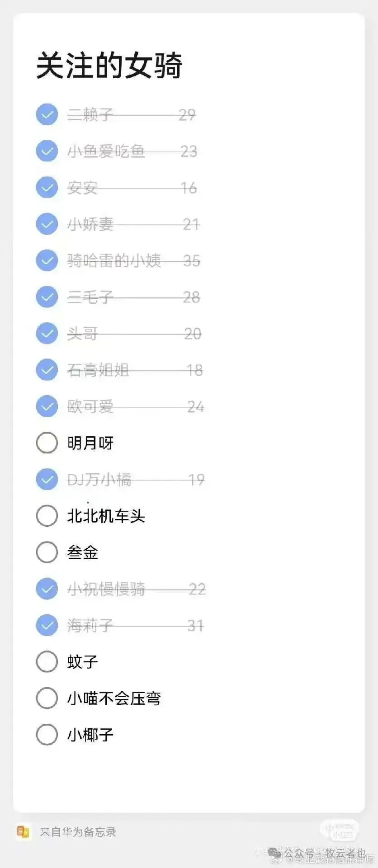Uncheck the DJ万小橘 checkbox

coord(47,479)
